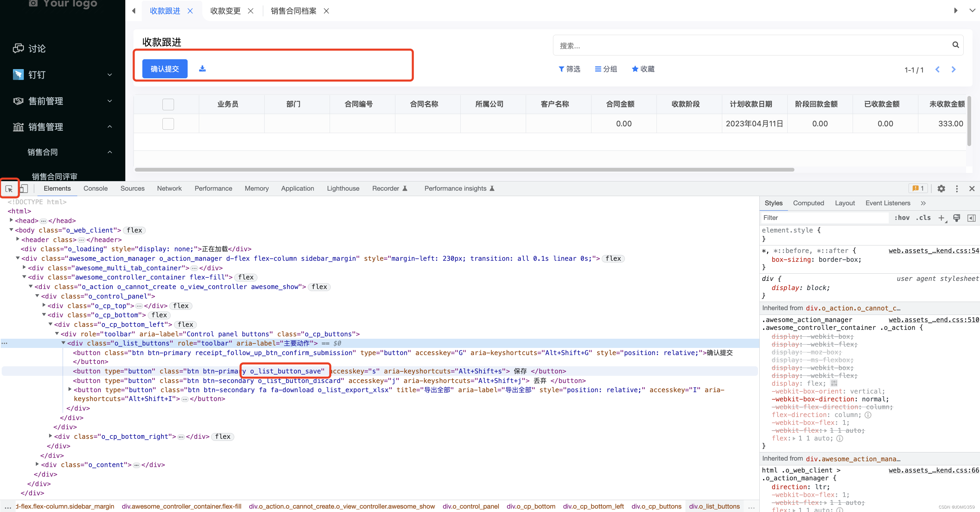This screenshot has width=980, height=512.
Task: Toggle the :hov element state button
Action: 902,218
